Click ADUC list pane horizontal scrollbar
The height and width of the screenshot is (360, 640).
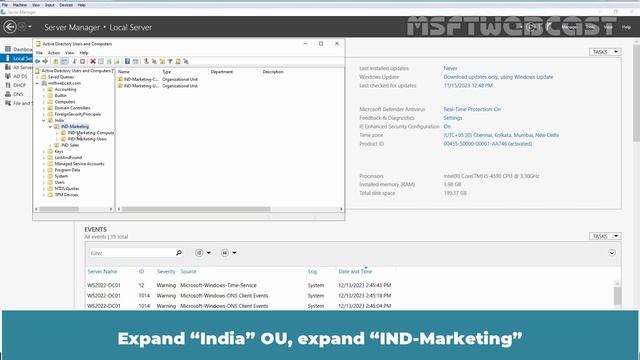[x=196, y=209]
